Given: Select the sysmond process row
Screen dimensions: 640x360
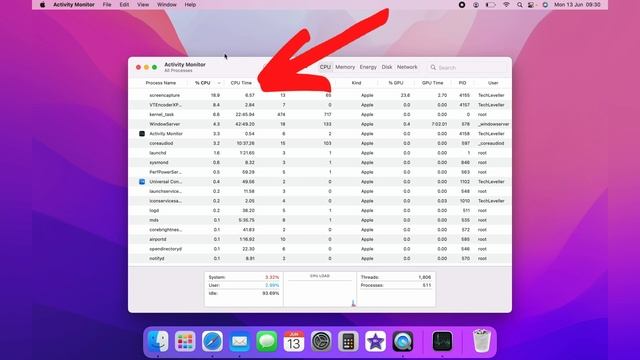Looking at the screenshot, I should [320, 162].
